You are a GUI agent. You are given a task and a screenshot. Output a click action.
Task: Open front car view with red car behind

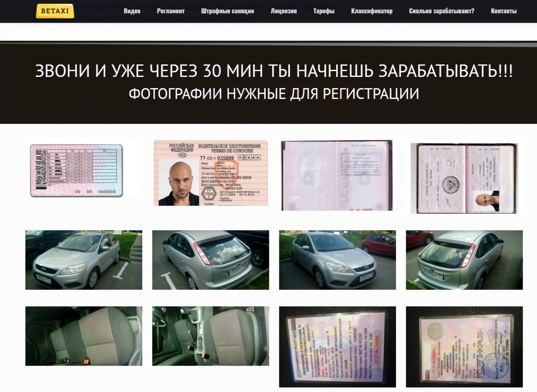337,260
